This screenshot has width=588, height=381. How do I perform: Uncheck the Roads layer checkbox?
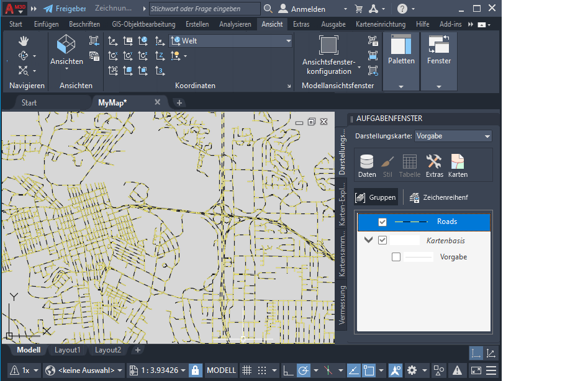382,222
